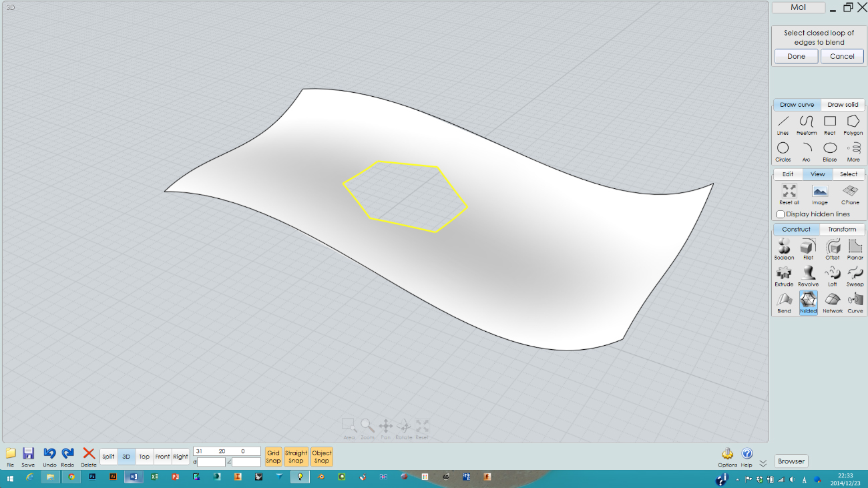Toggle Grid Snap

coord(273,457)
